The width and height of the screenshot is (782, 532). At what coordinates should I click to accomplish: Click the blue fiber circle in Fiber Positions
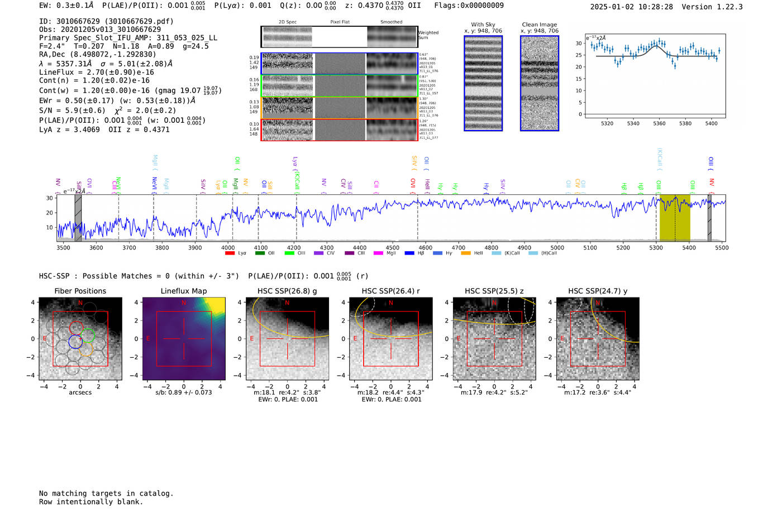pos(75,342)
